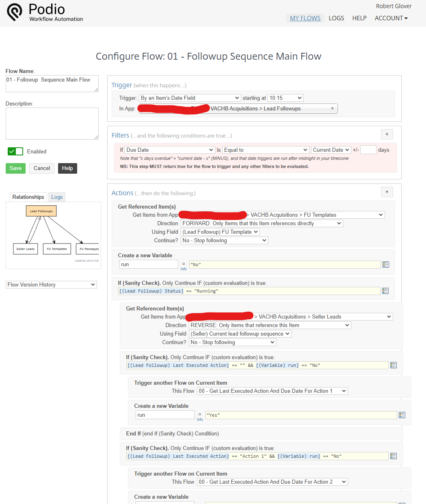Open the ACCOUNT menu
Image resolution: width=426 pixels, height=504 pixels.
click(391, 18)
